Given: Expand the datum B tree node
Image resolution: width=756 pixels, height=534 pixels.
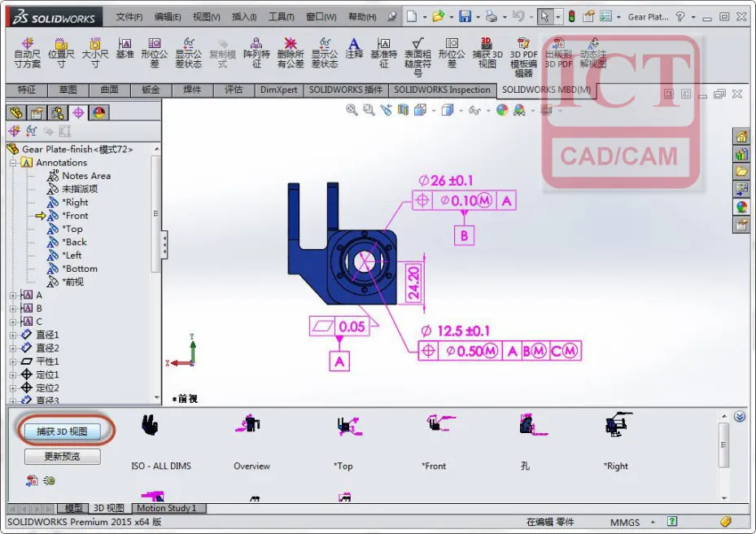Looking at the screenshot, I should point(13,309).
